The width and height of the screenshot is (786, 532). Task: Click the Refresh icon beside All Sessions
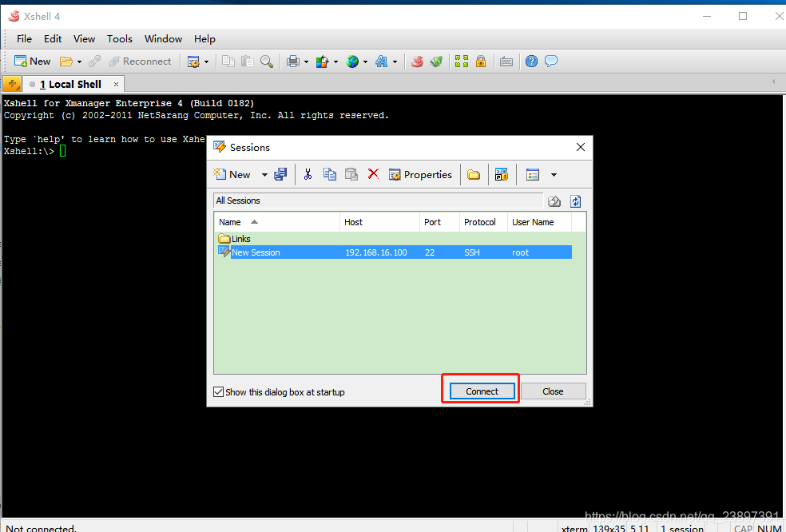(x=575, y=201)
